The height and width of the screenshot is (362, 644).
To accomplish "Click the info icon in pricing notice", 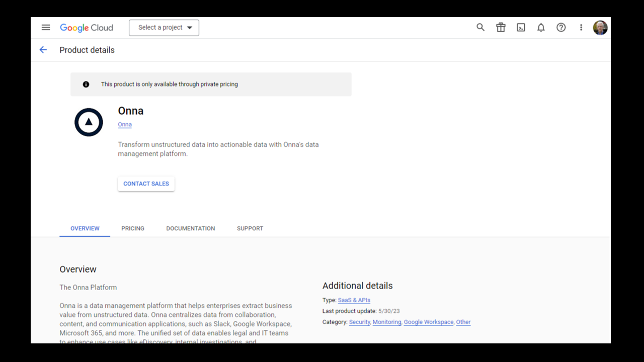I will click(86, 84).
